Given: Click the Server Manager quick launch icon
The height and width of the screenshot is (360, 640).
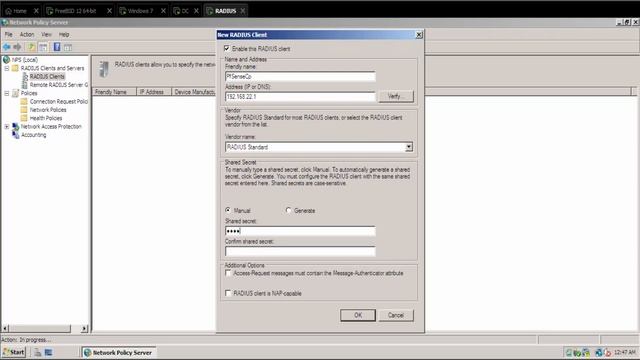Looking at the screenshot, I should point(38,352).
